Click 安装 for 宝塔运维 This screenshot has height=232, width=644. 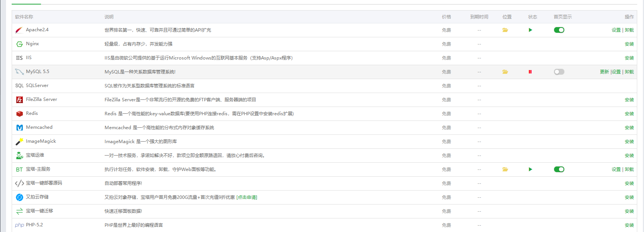coord(629,156)
